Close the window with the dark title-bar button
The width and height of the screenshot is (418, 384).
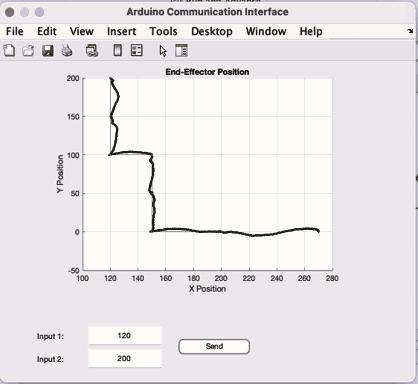click(x=10, y=12)
